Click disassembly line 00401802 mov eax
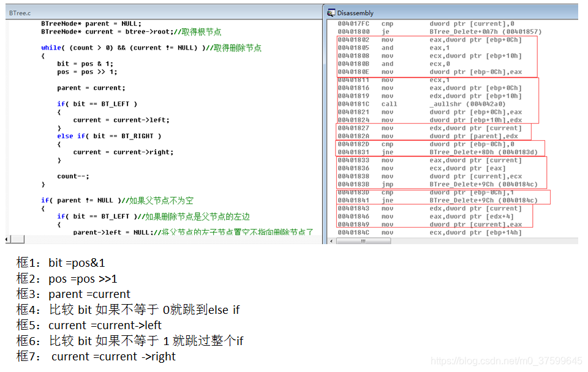The height and width of the screenshot is (372, 588). 430,40
